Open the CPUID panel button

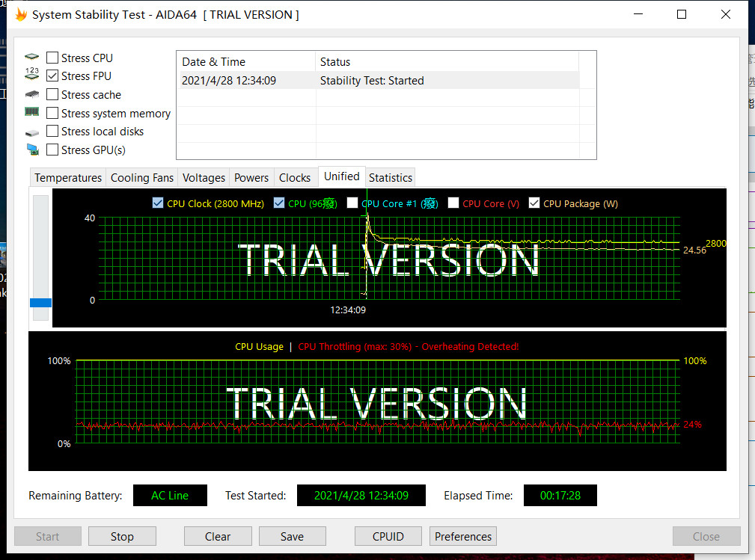(x=388, y=536)
